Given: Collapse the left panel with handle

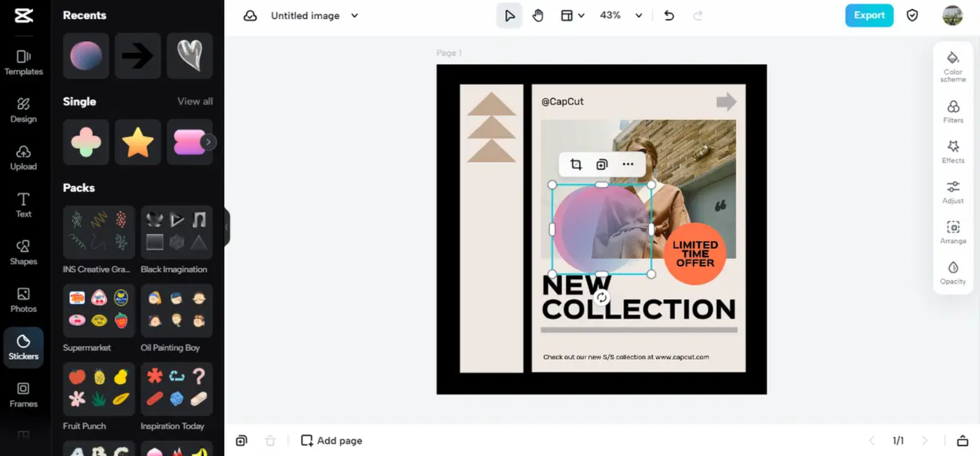Looking at the screenshot, I should [227, 227].
